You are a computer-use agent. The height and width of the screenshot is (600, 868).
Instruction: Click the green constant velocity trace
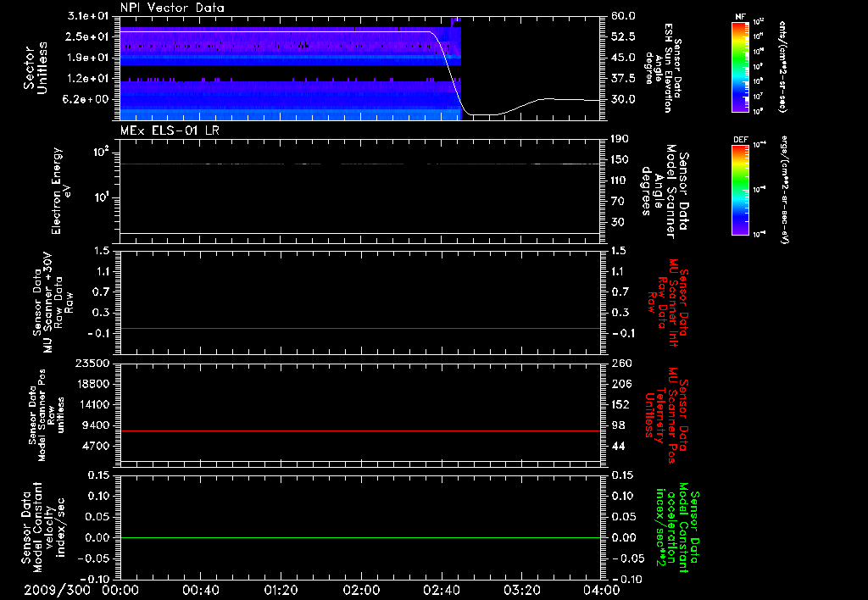[359, 537]
